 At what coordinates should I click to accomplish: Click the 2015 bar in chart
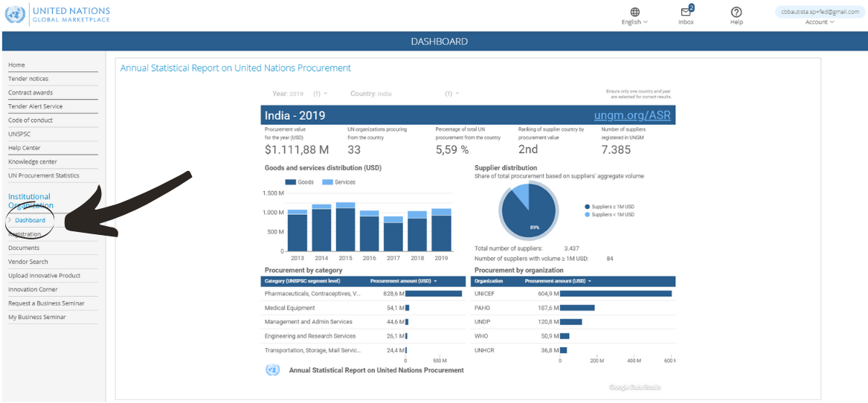[x=345, y=227]
